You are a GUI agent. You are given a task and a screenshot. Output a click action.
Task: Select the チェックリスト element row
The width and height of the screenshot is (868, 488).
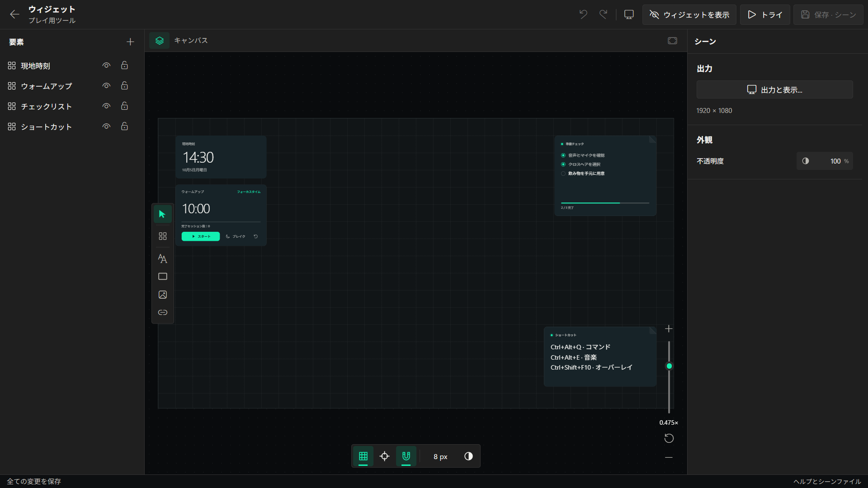coord(72,106)
